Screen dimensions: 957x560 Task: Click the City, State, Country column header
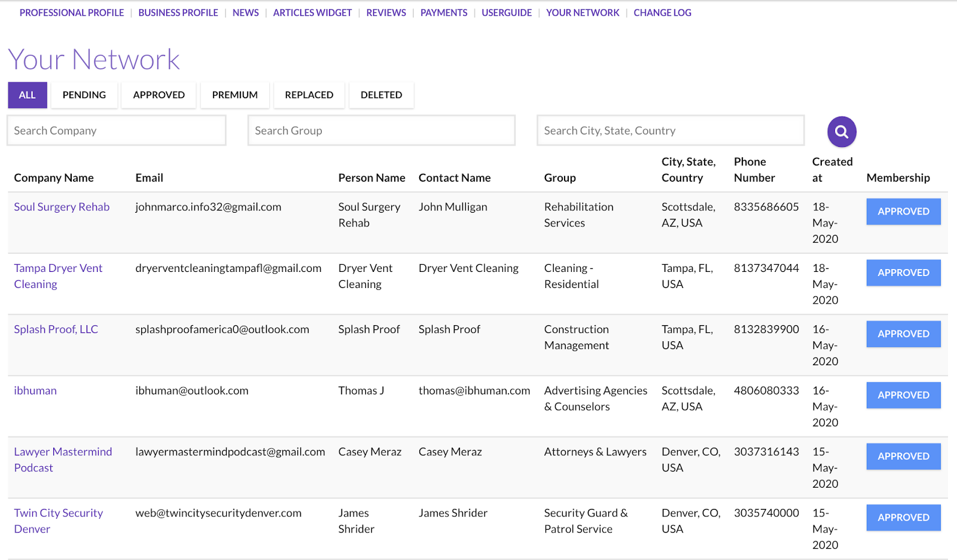pos(688,170)
